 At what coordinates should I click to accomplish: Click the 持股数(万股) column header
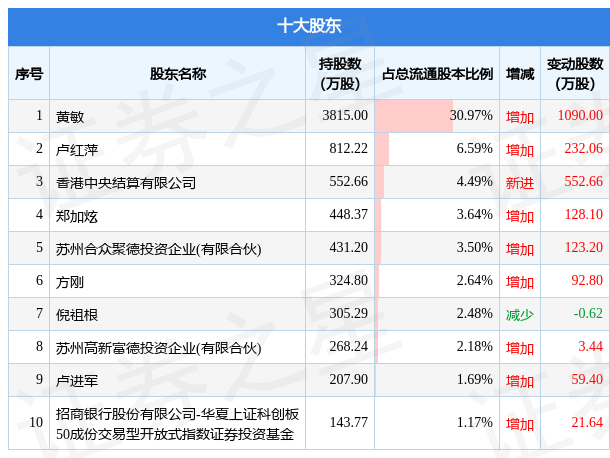(340, 73)
